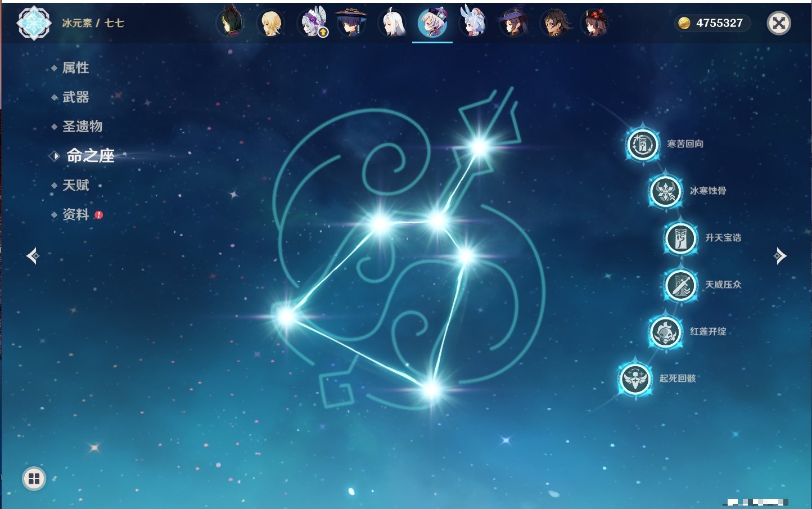Screen dimensions: 812x509
Task: Go to next character with right arrow
Action: 780,256
